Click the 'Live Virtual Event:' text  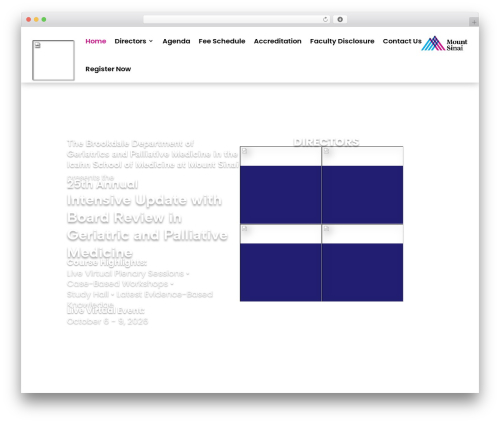tap(106, 311)
